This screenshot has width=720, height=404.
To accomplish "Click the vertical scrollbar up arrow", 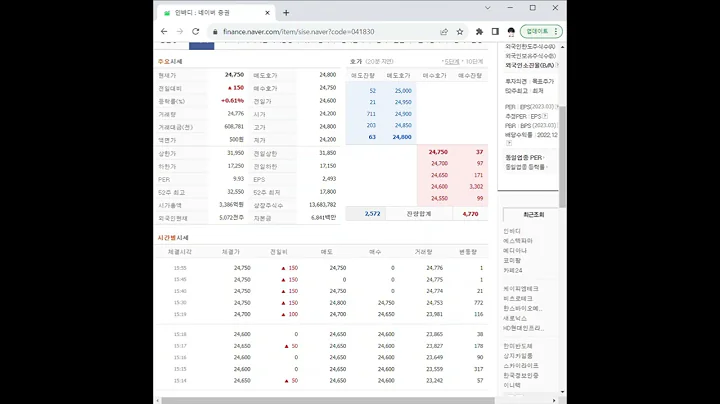I will tap(562, 47).
